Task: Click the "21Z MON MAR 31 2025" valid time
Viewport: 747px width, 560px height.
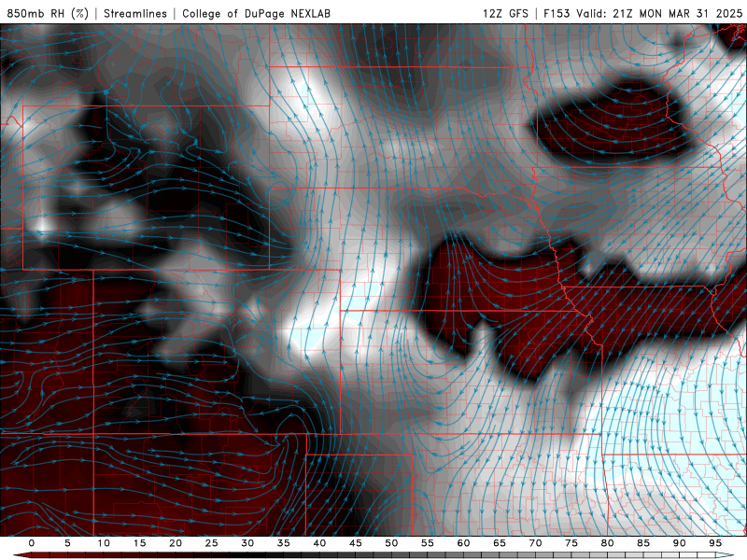Action: pos(678,13)
